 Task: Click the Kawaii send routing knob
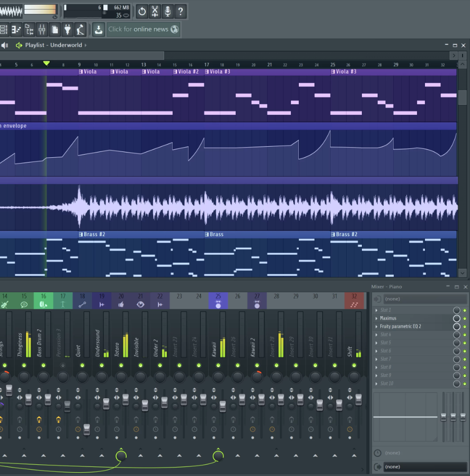pyautogui.click(x=218, y=456)
